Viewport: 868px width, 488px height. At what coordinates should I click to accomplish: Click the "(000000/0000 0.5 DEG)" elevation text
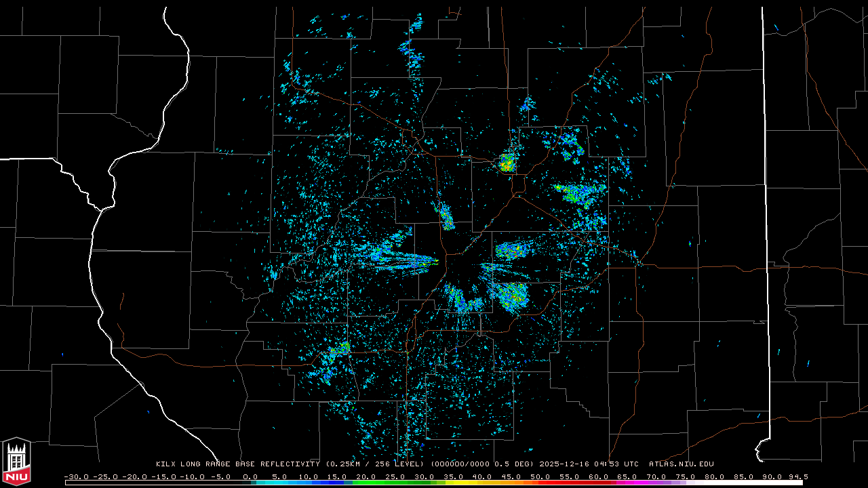tap(482, 464)
